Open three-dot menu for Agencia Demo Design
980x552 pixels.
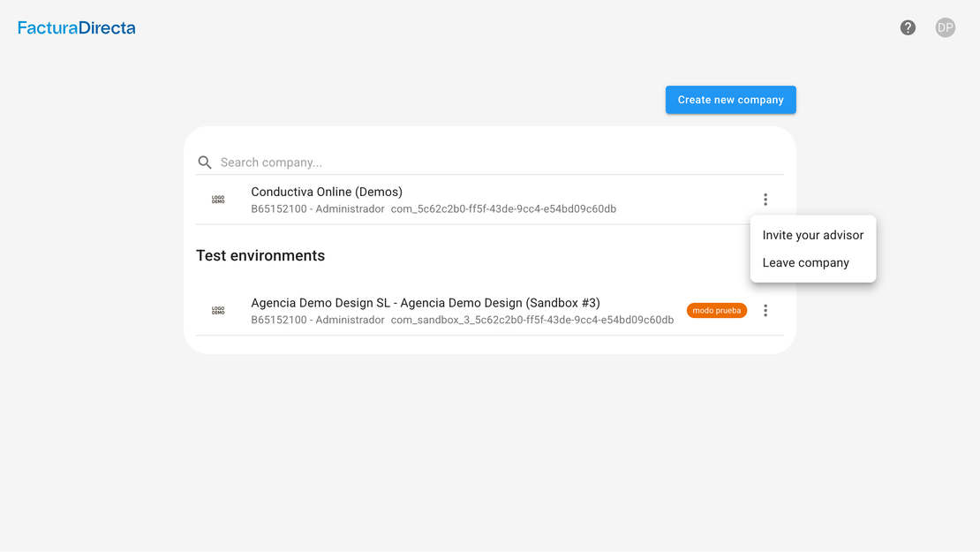tap(765, 311)
